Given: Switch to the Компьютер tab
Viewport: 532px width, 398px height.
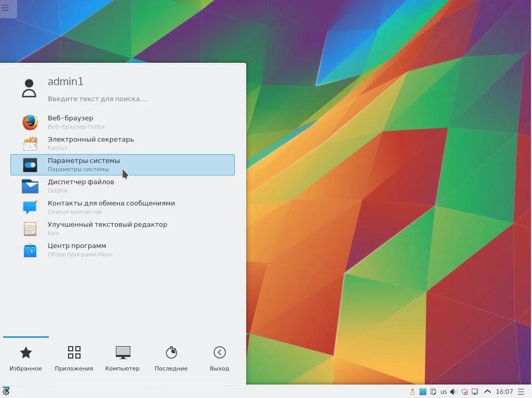Looking at the screenshot, I should [x=123, y=359].
